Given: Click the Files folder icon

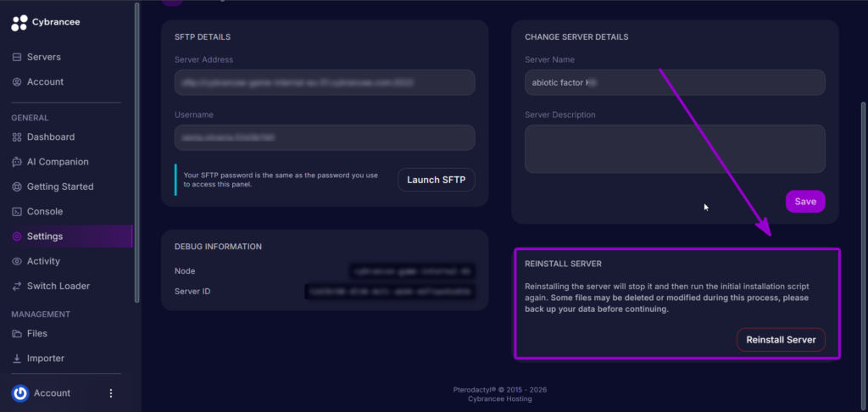Looking at the screenshot, I should (x=17, y=333).
